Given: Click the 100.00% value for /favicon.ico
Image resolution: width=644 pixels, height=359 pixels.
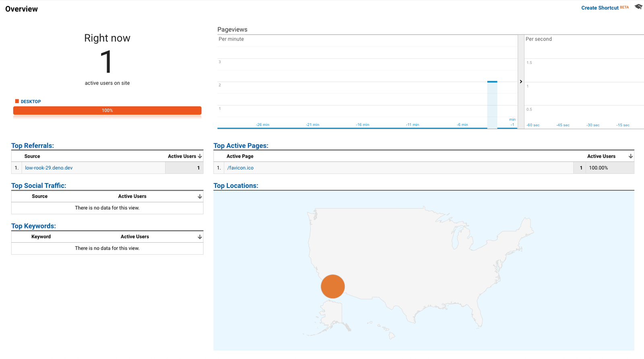Looking at the screenshot, I should pos(599,168).
